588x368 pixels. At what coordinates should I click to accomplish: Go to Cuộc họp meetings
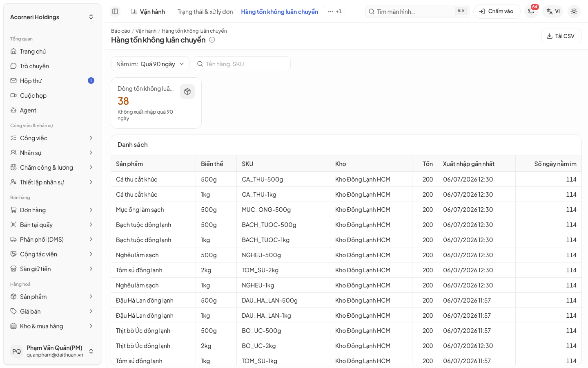(x=52, y=96)
